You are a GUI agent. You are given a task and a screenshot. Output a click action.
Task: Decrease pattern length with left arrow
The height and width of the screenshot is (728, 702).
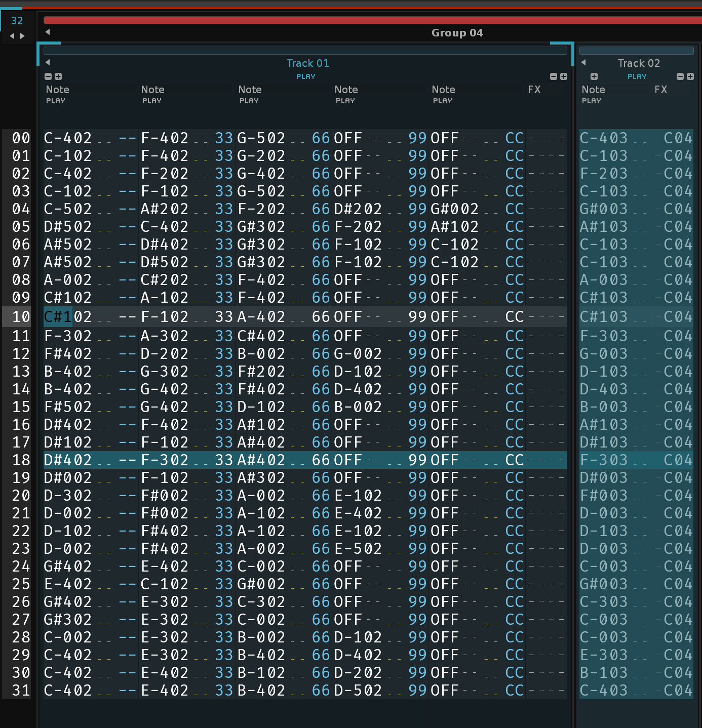[12, 36]
